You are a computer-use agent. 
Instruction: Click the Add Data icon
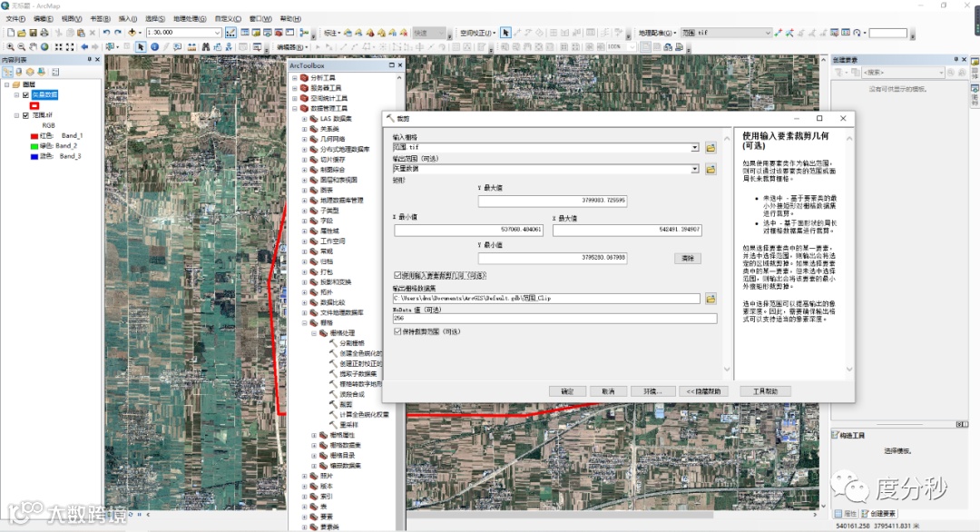point(132,33)
